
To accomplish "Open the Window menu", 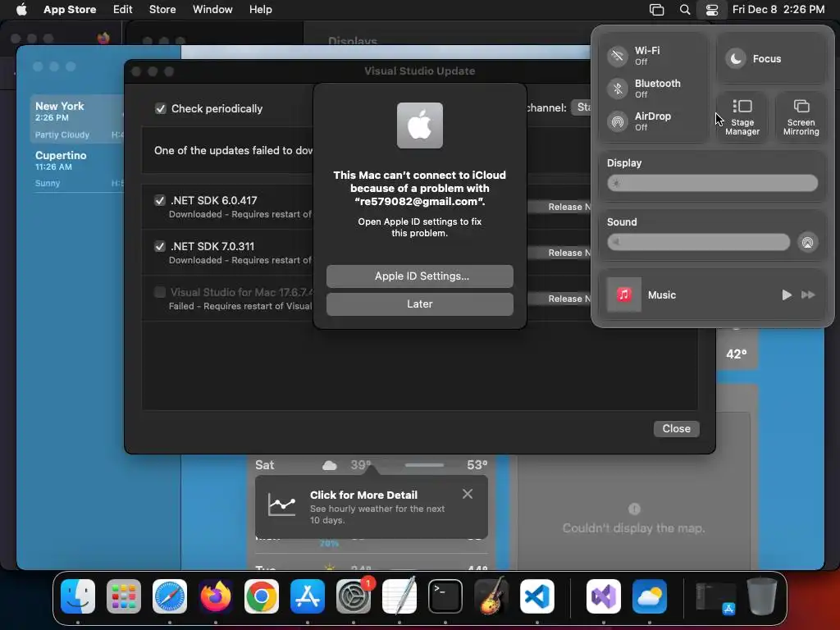I will [212, 10].
